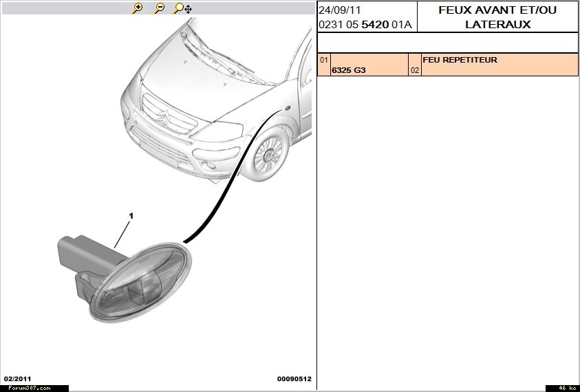Click the date 24/09/11
The width and height of the screenshot is (580, 392).
tap(339, 10)
